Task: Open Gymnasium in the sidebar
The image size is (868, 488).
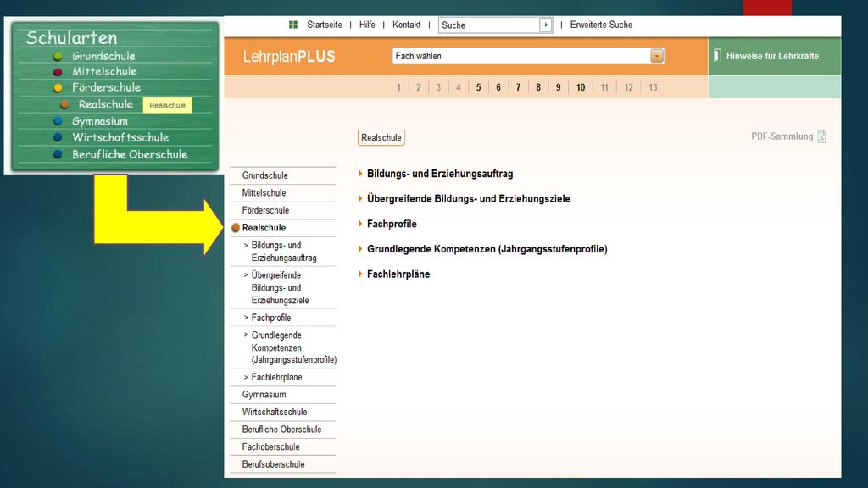Action: point(264,395)
